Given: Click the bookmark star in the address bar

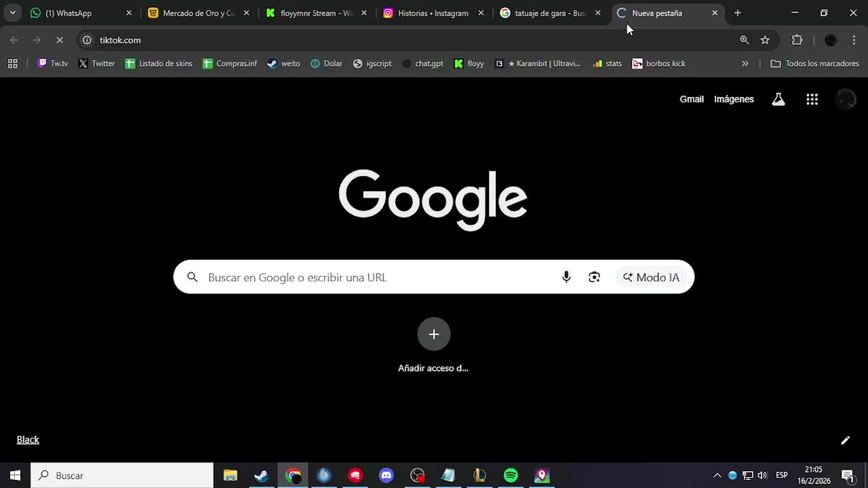Looking at the screenshot, I should [x=765, y=40].
